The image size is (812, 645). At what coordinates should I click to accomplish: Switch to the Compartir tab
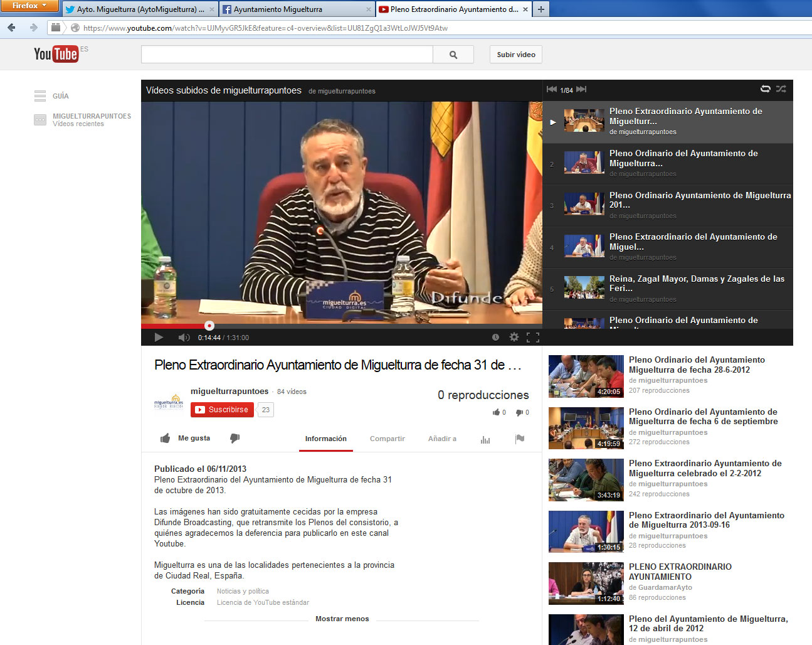click(x=387, y=439)
